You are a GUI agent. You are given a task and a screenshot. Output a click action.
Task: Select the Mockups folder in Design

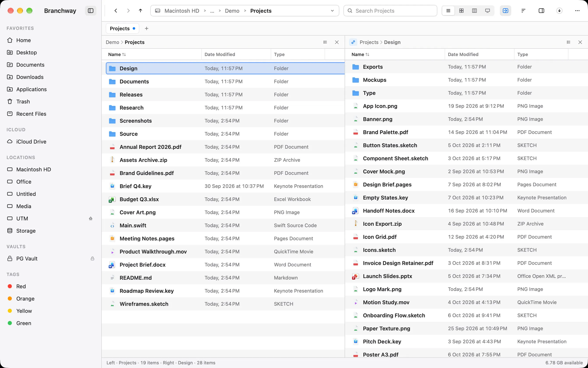(x=467, y=80)
